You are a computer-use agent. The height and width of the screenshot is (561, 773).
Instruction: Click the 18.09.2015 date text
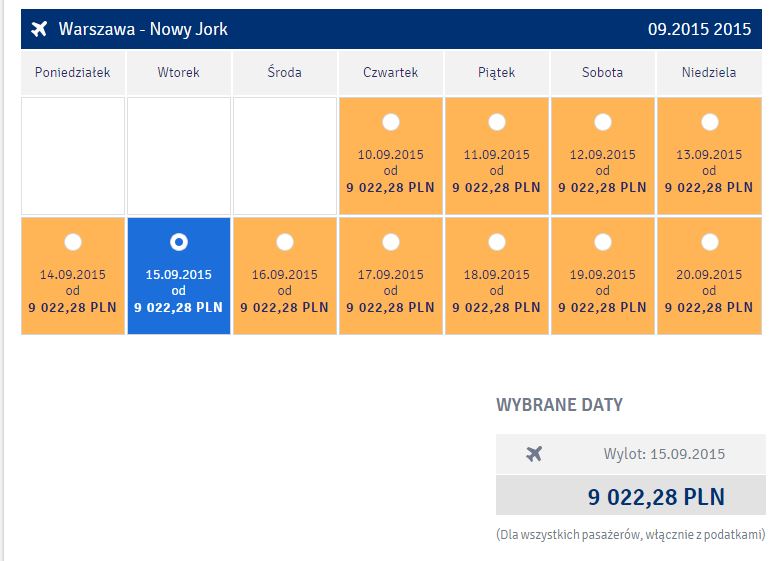pyautogui.click(x=496, y=275)
